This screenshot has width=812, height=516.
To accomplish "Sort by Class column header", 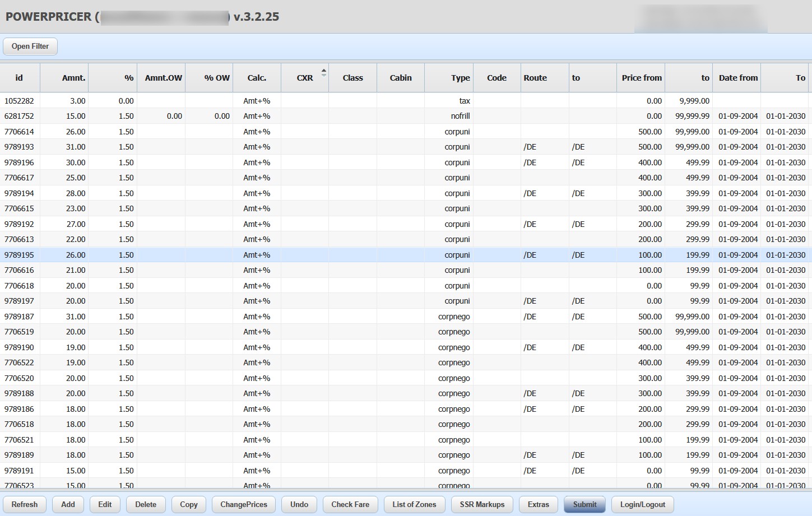I will point(352,78).
